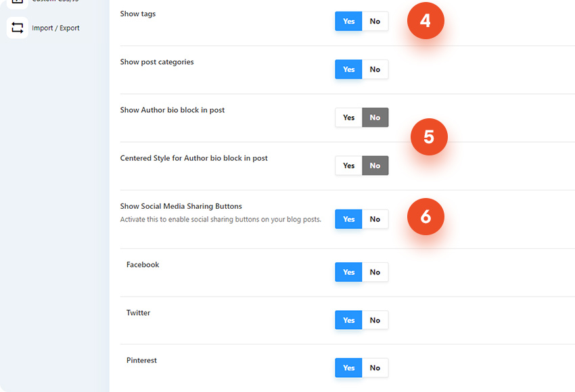Enable Facebook sharing with Yes
Image resolution: width=575 pixels, height=392 pixels.
point(348,272)
